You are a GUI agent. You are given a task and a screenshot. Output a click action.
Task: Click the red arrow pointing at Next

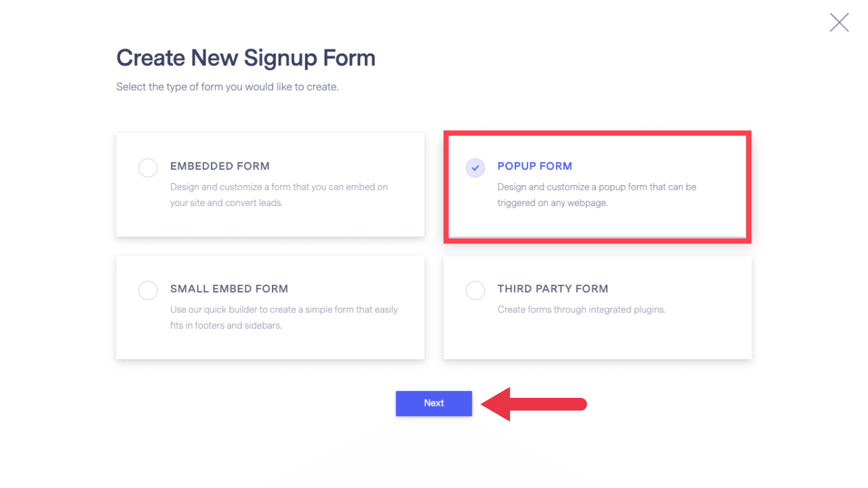[534, 404]
